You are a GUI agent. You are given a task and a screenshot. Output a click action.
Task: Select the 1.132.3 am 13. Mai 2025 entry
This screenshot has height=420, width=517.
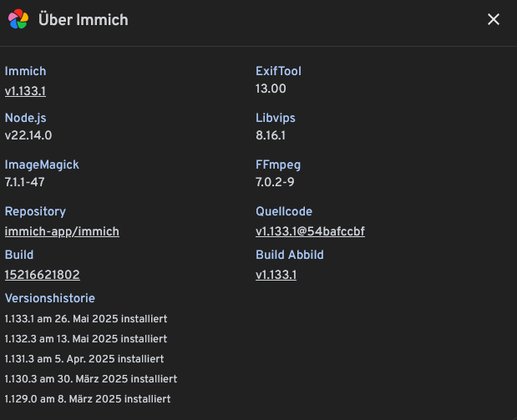pyautogui.click(x=86, y=339)
